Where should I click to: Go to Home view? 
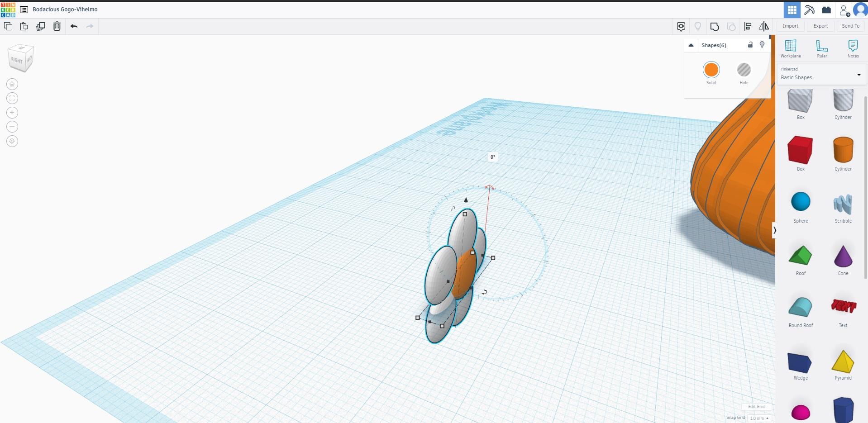pyautogui.click(x=12, y=84)
